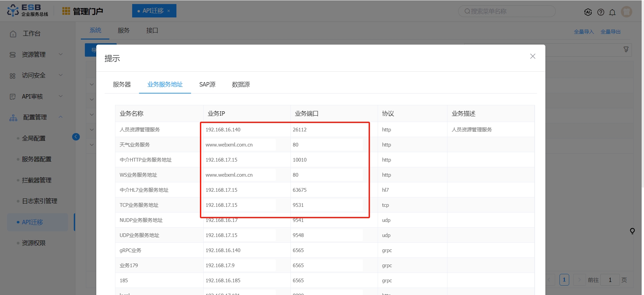Click the 全量导入 link
Image resolution: width=644 pixels, height=295 pixels.
click(x=584, y=32)
